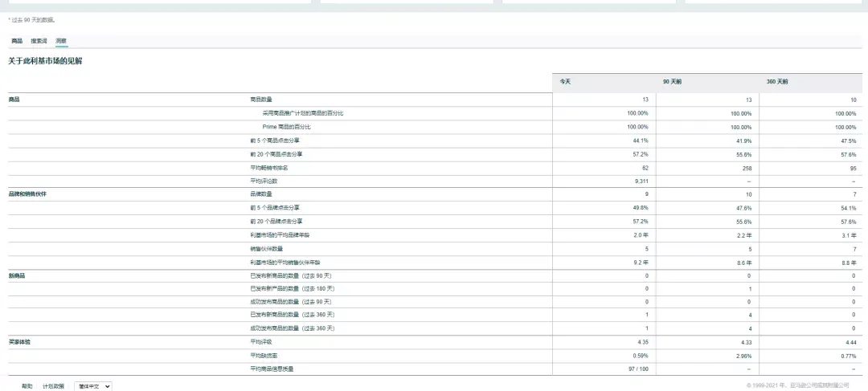Click the 8.8 年 seller age value

[x=849, y=263]
